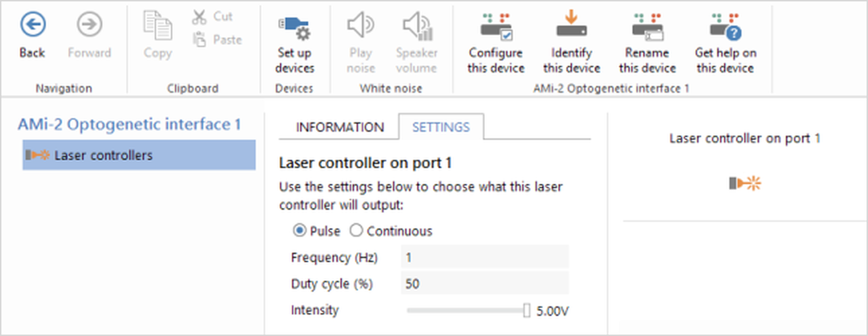Select Laser controllers in the sidebar
Image resolution: width=868 pixels, height=336 pixels.
pos(139,155)
